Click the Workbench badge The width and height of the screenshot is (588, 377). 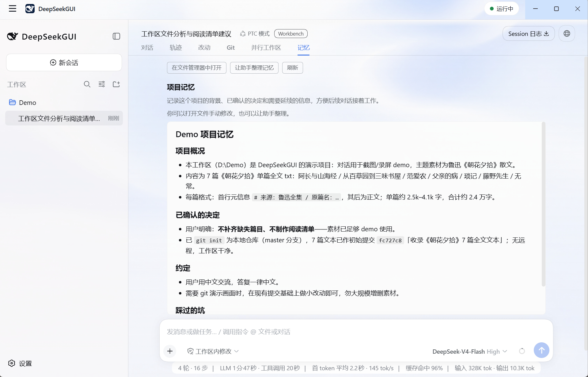click(291, 34)
